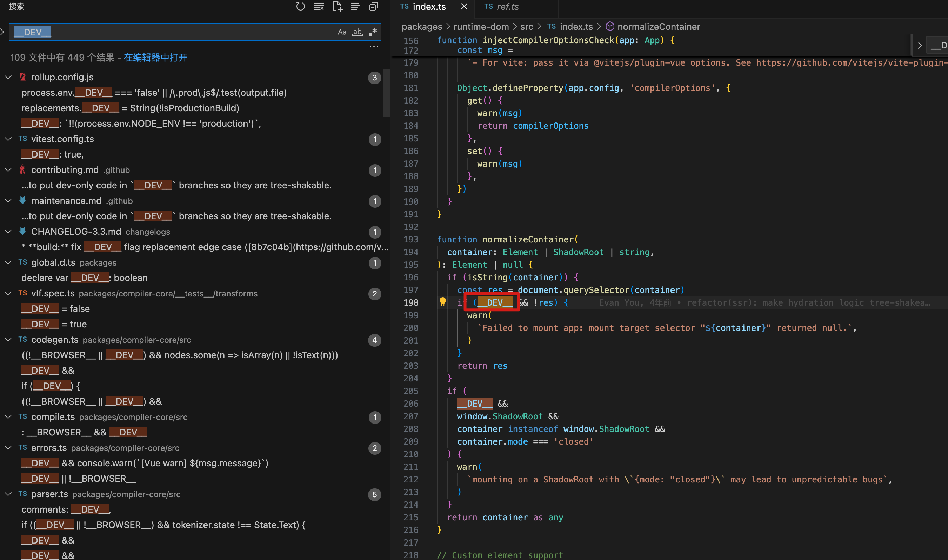
Task: Toggle Match Whole Word option
Action: click(x=357, y=32)
